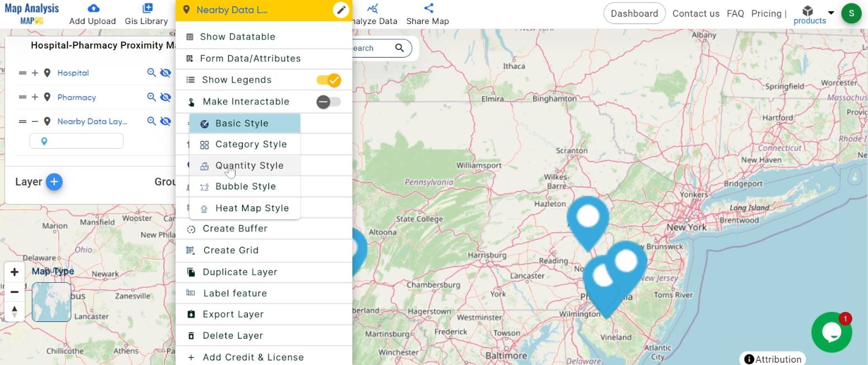Click the Map Type thumbnail
This screenshot has height=365, width=868.
click(x=51, y=302)
